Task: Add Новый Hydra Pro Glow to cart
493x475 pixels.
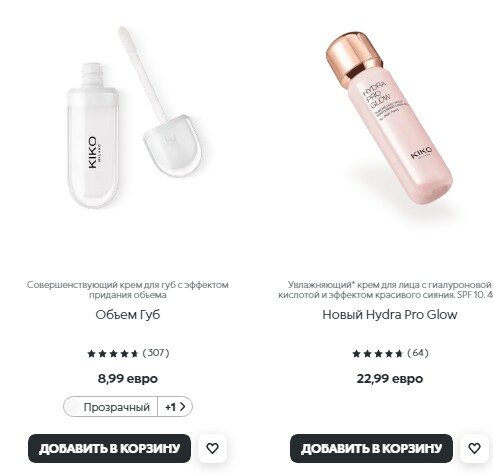Action: pyautogui.click(x=371, y=448)
